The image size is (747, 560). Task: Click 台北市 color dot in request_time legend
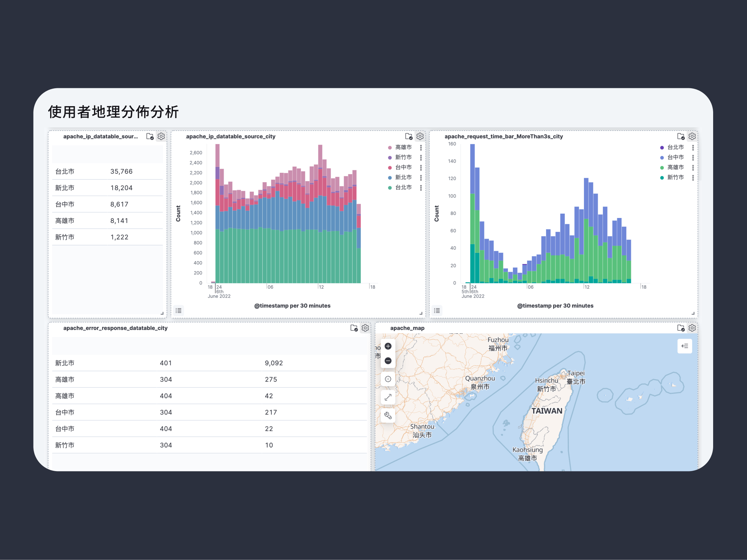pyautogui.click(x=662, y=148)
